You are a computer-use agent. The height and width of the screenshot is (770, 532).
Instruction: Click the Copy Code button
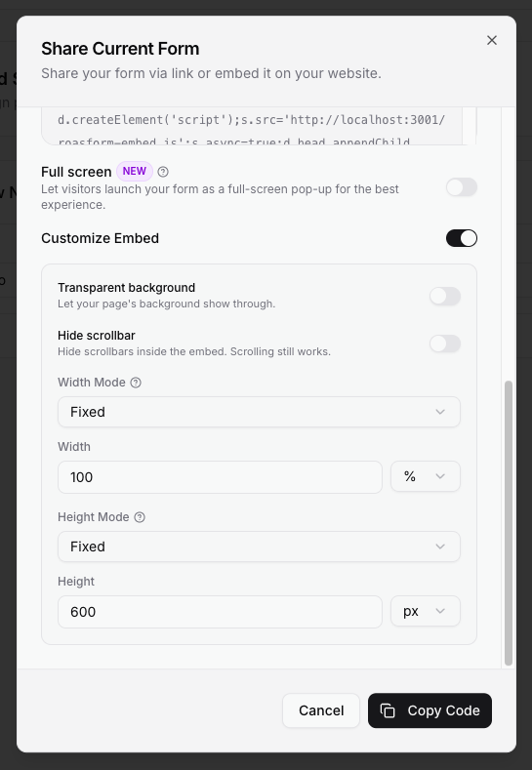click(430, 710)
